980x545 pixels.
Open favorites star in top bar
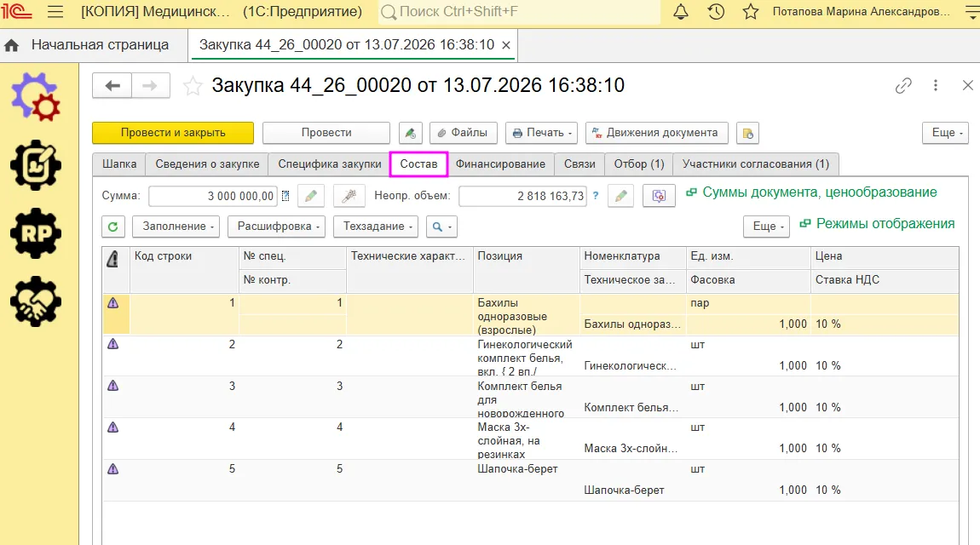(x=751, y=11)
